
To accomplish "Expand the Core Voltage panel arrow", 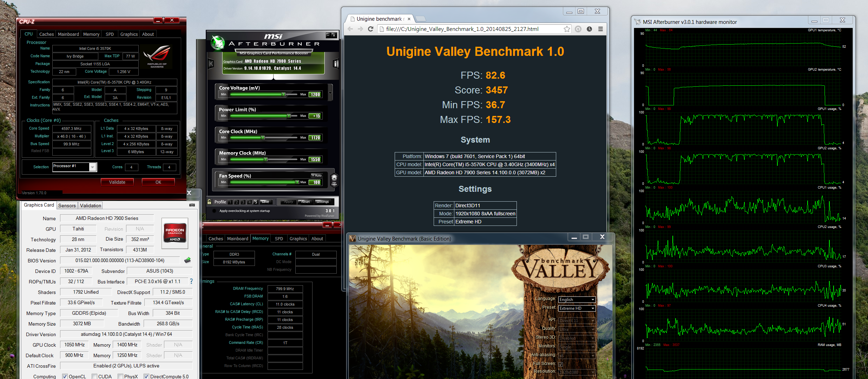I will click(330, 93).
